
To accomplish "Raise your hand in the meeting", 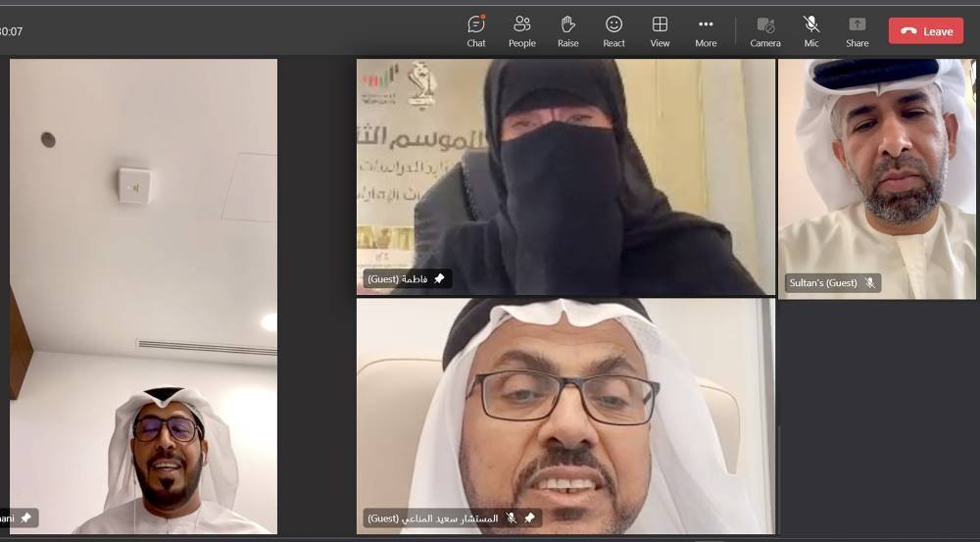I will [567, 30].
